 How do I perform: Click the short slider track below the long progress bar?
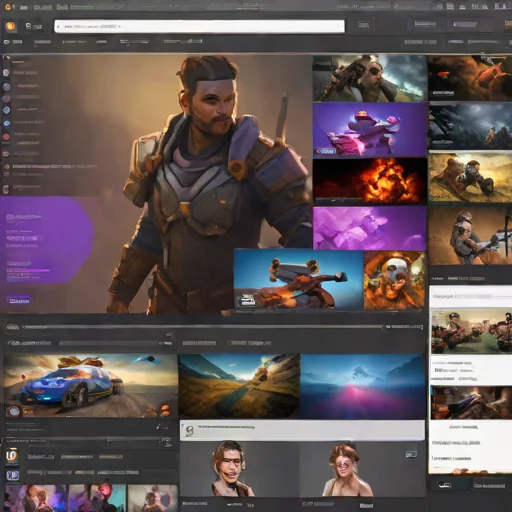[x=115, y=343]
